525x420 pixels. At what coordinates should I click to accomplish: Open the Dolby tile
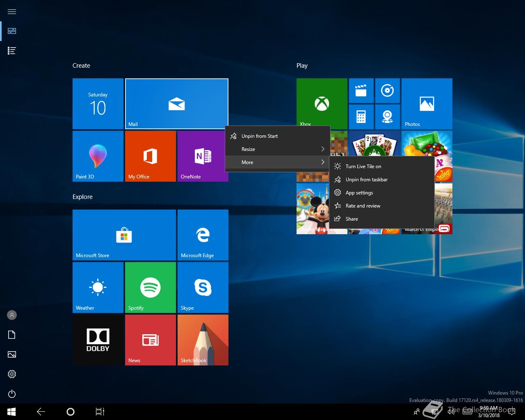[x=98, y=340]
